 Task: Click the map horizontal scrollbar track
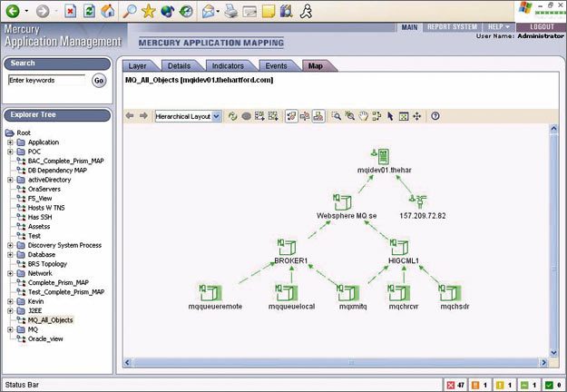pyautogui.click(x=336, y=362)
